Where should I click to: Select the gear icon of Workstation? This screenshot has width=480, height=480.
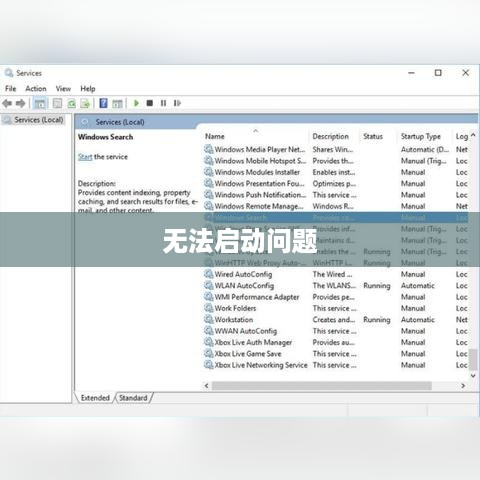[x=209, y=319]
